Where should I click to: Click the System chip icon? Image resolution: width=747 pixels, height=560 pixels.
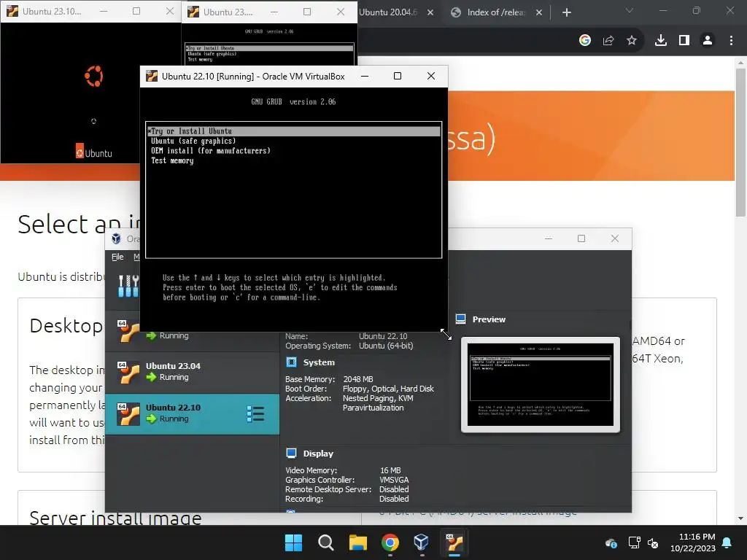[x=291, y=362]
